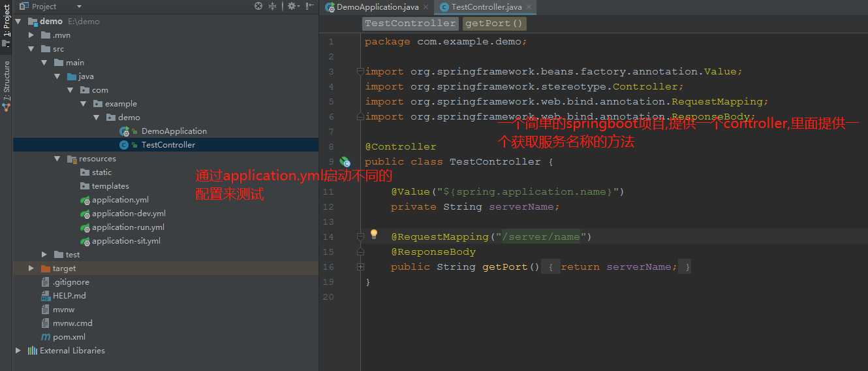868x371 pixels.
Task: Click the collapse all icon in Project panel
Action: pyautogui.click(x=273, y=6)
